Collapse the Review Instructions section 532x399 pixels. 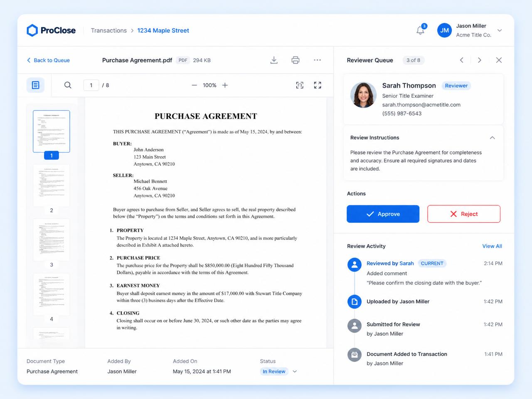point(493,138)
